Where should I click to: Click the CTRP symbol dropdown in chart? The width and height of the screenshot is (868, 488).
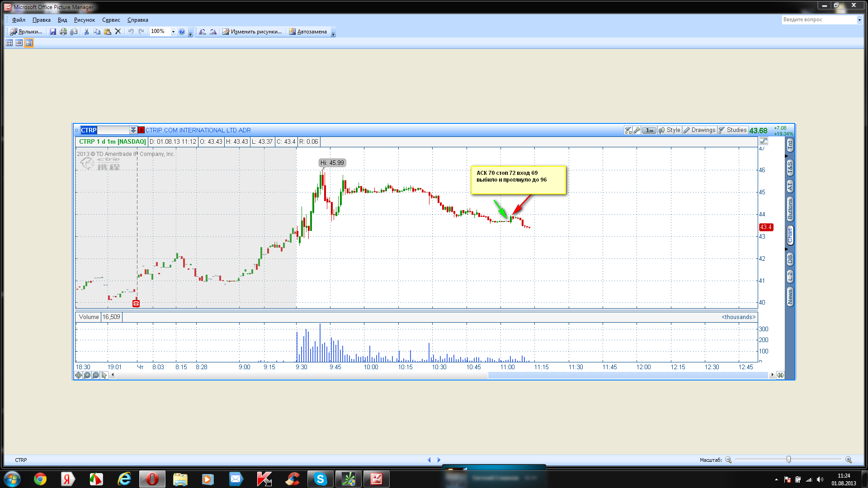[133, 130]
